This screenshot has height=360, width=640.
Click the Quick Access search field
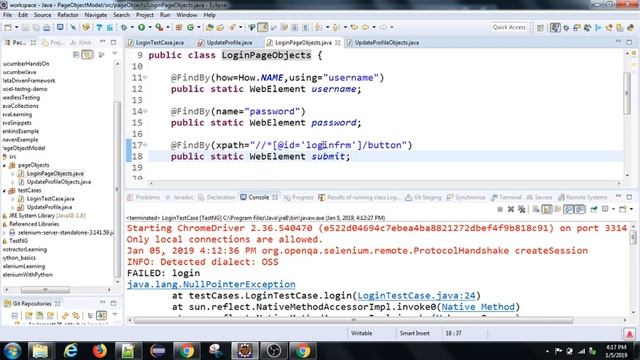509,27
